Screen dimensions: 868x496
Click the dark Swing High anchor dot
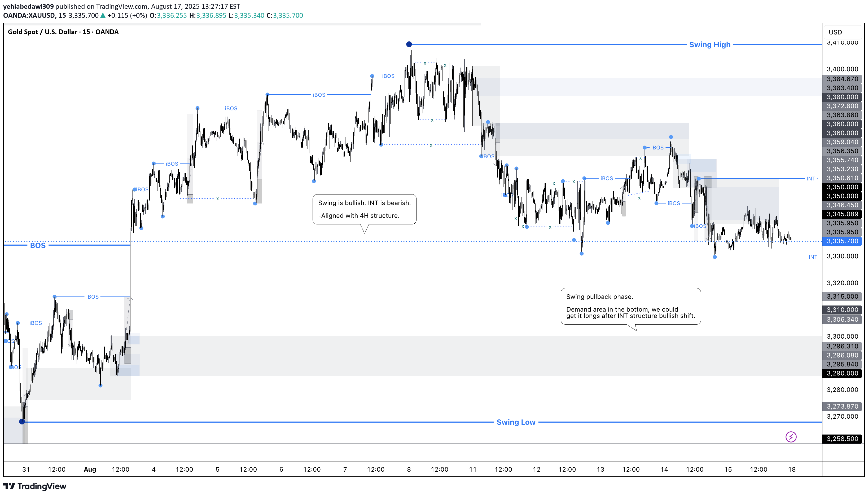(409, 44)
